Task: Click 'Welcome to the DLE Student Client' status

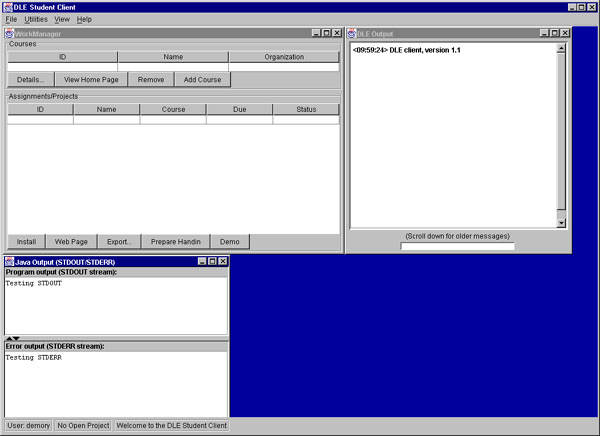Action: pyautogui.click(x=171, y=425)
